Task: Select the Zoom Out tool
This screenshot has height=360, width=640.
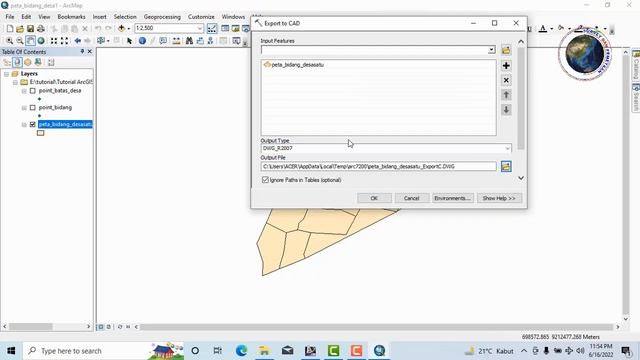Action: (x=20, y=41)
